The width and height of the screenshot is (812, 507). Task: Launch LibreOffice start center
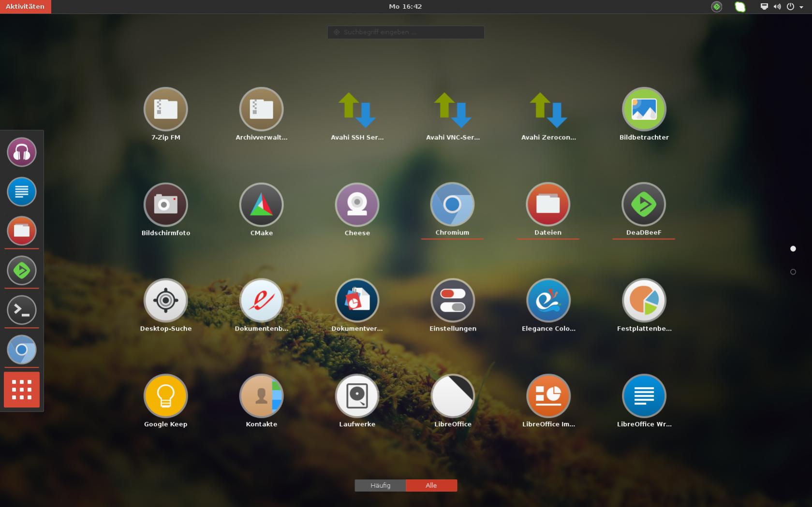pyautogui.click(x=453, y=396)
